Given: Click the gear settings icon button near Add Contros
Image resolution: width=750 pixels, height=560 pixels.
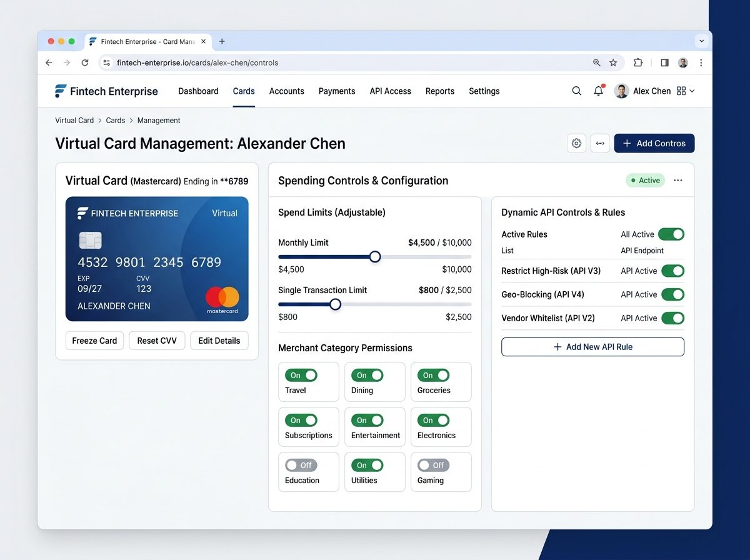Looking at the screenshot, I should (577, 143).
